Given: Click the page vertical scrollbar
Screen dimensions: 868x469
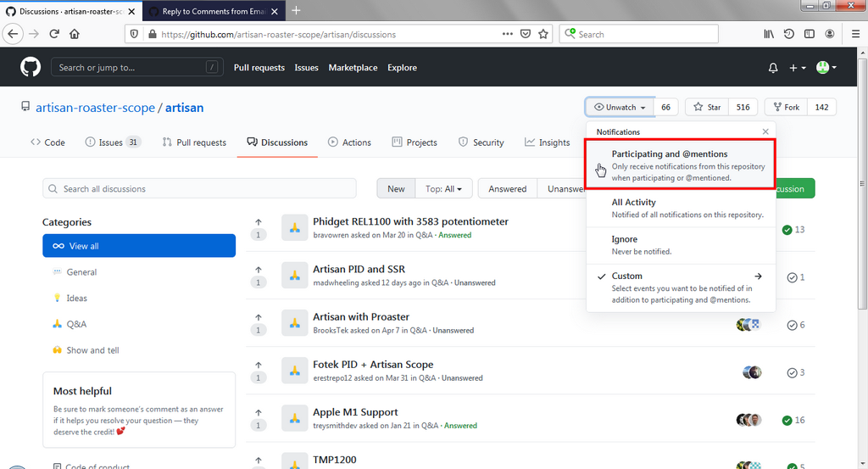Looking at the screenshot, I should coord(862,182).
